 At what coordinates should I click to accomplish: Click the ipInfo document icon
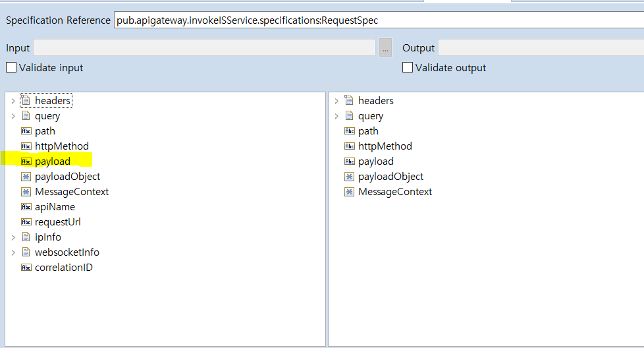coord(26,237)
